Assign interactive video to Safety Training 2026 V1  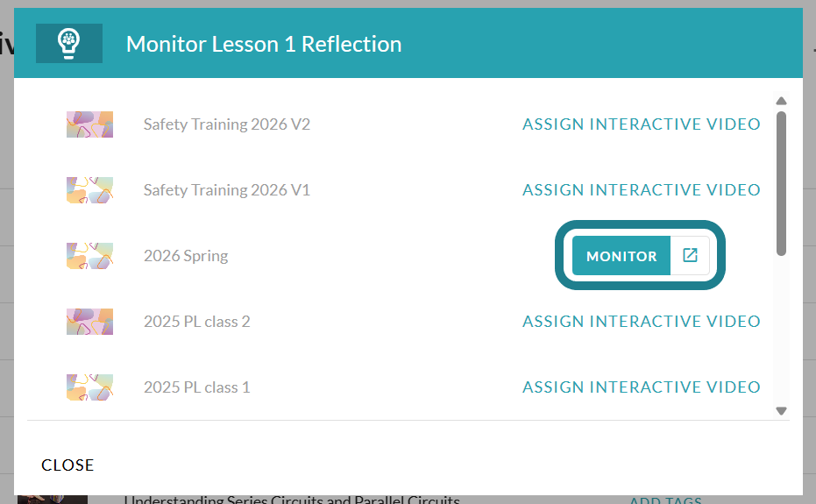coord(642,190)
